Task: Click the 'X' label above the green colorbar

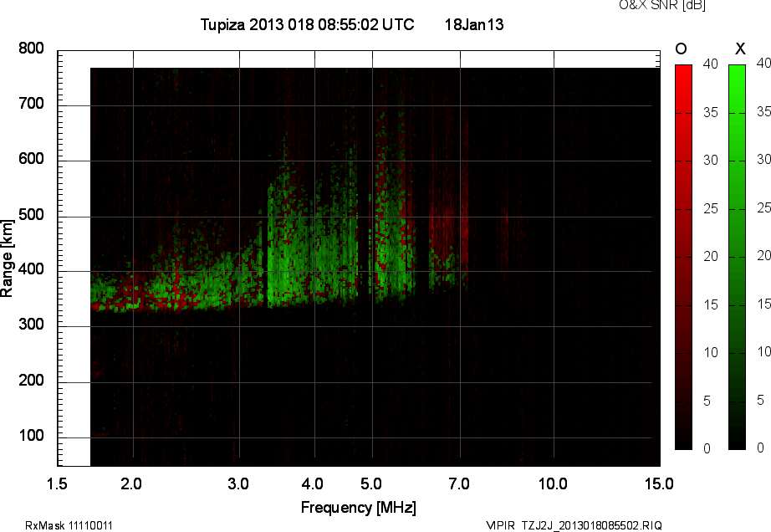Action: coord(740,49)
